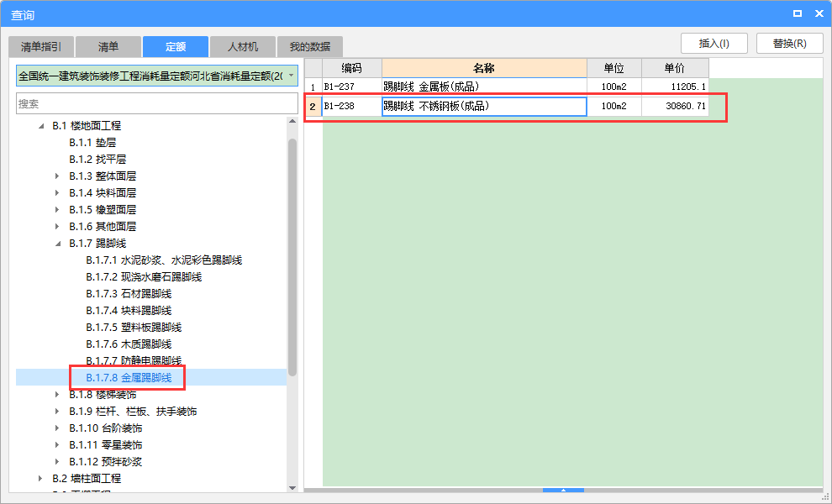Click the 编码 column header
Screen dimensions: 832x504
[351, 68]
